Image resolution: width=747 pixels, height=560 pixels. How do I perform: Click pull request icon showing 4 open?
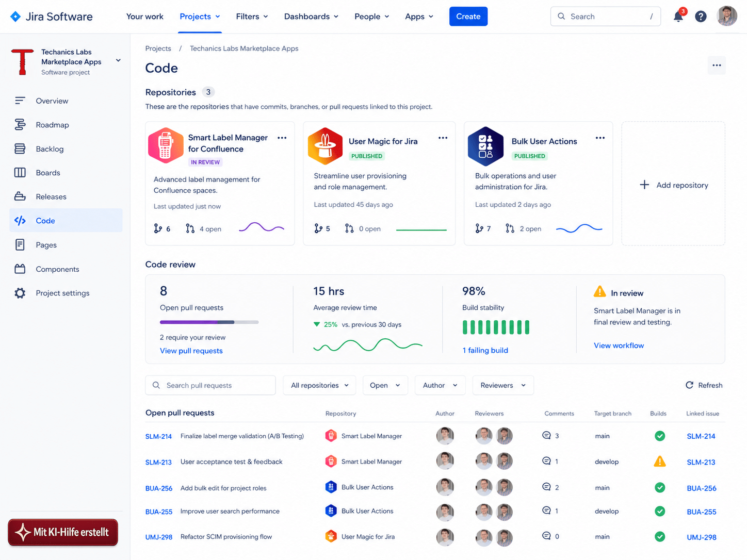point(190,228)
